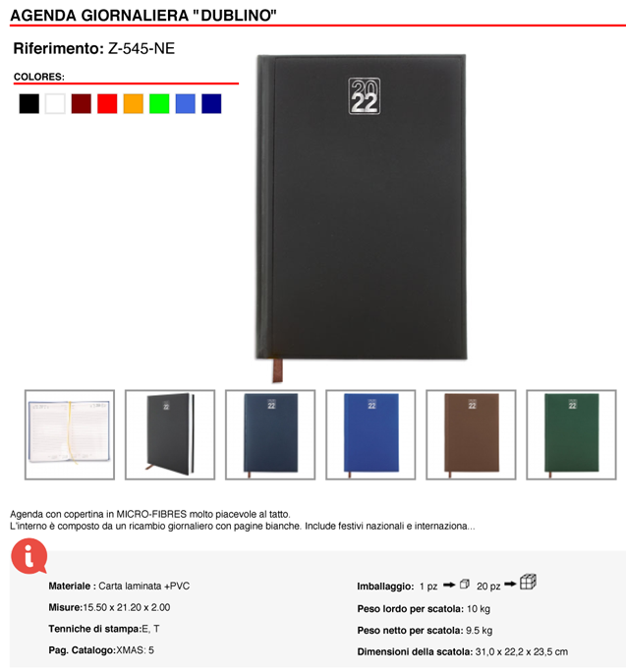
Task: Click the Z-545-NE reference text
Action: 142,48
